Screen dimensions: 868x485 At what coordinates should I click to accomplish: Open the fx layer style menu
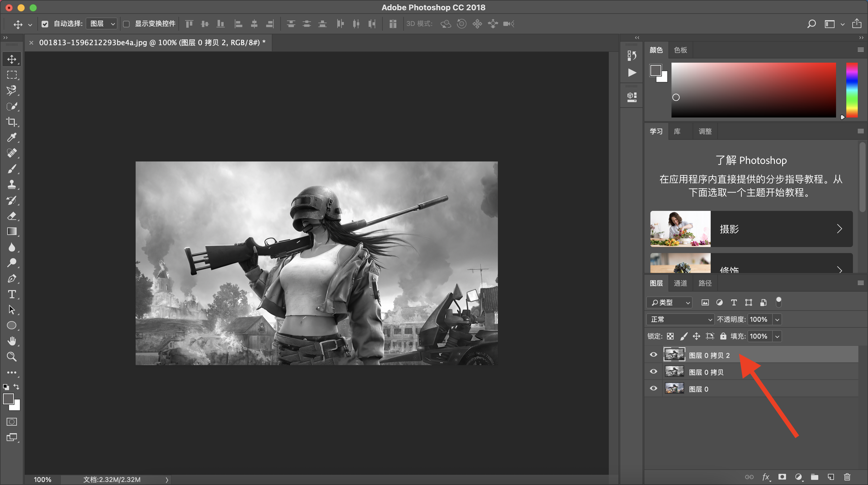click(766, 477)
